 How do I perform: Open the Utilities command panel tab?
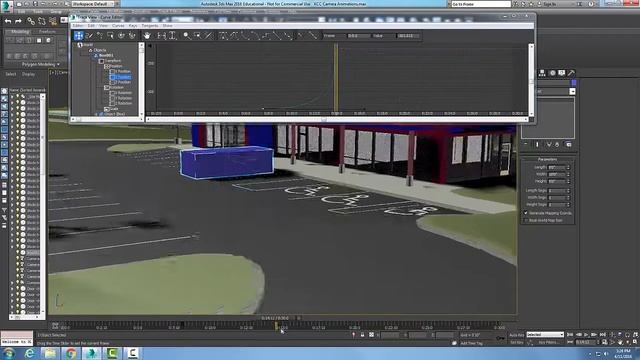[x=571, y=73]
